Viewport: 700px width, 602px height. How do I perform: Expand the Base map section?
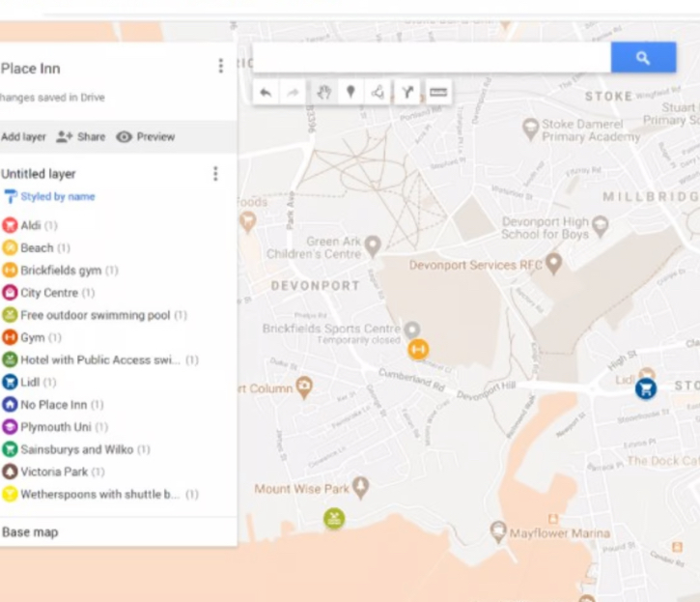[x=30, y=532]
